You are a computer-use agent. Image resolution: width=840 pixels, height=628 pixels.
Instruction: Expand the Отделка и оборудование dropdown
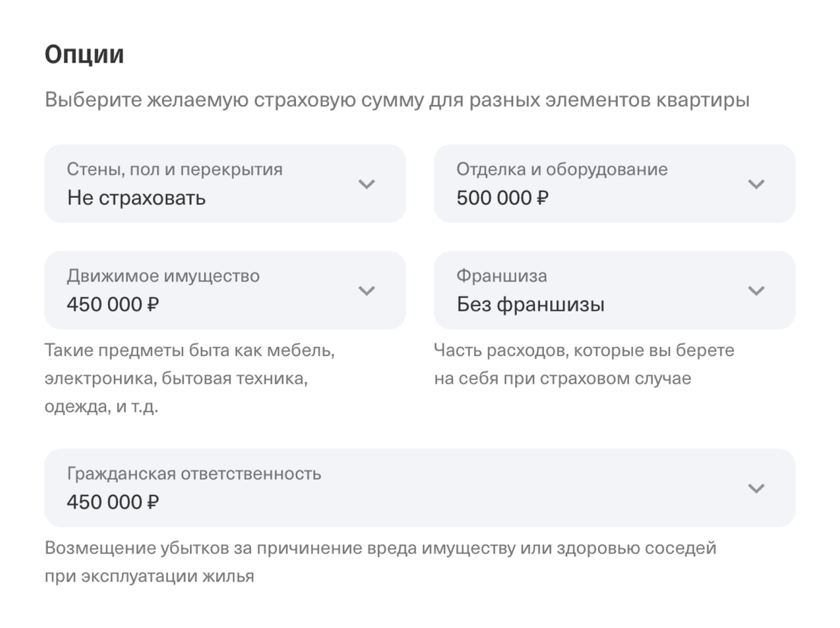pos(614,184)
